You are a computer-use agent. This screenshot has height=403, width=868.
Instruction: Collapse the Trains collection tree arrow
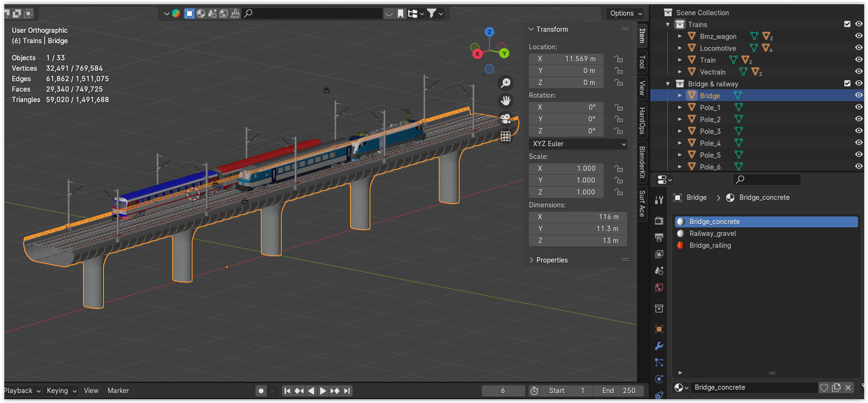668,25
